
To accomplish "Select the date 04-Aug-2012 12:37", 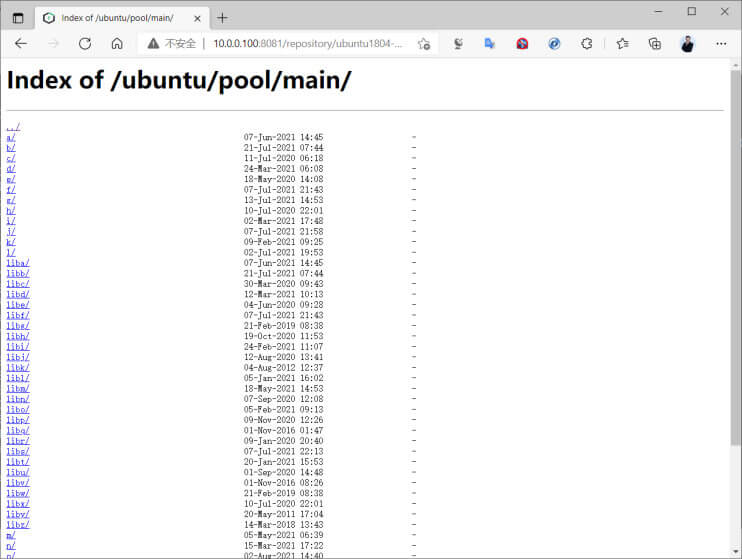I will (283, 367).
